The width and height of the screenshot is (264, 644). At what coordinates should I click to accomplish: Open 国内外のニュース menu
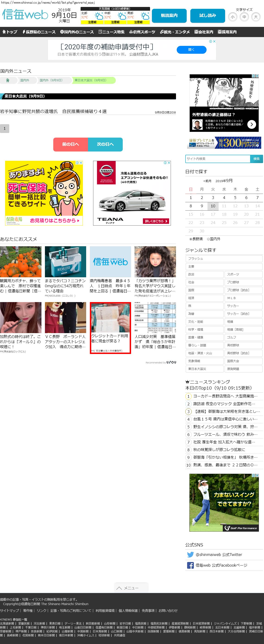[77, 32]
